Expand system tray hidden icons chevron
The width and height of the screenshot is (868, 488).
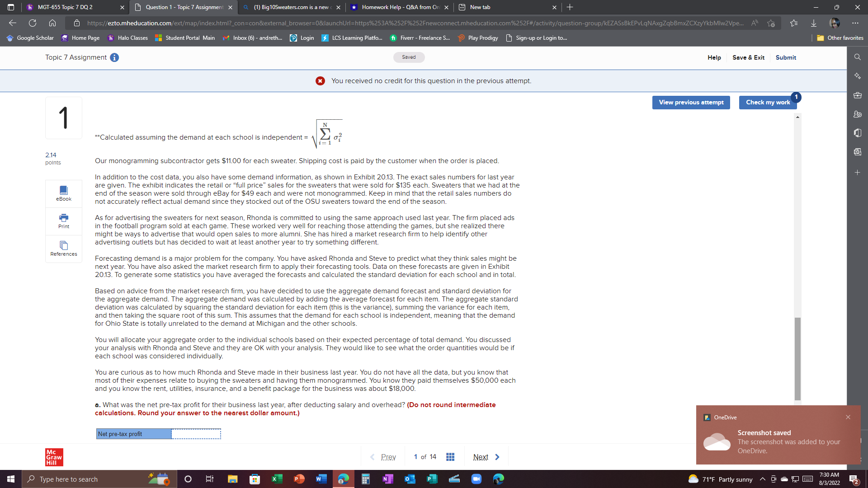tap(762, 479)
